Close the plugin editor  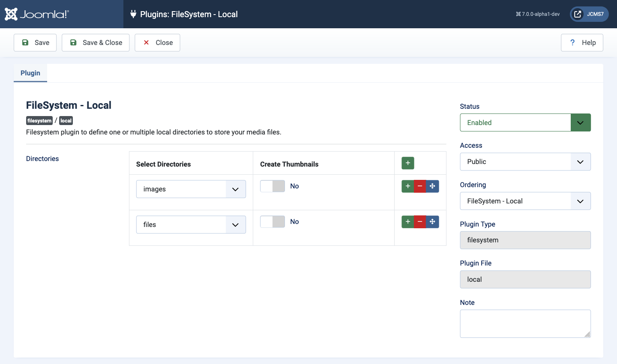click(157, 43)
